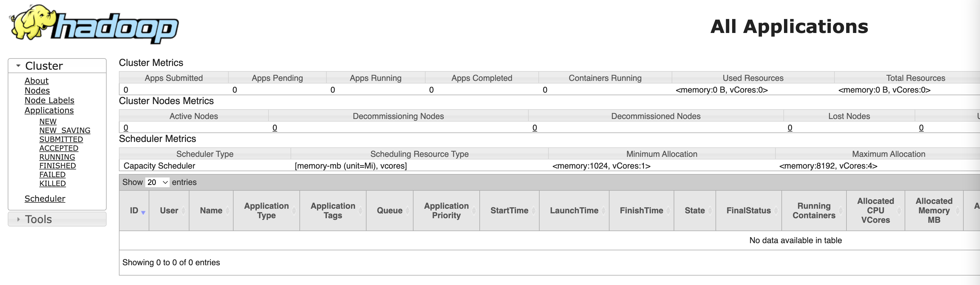Sort by the User column
The image size is (980, 285).
[169, 210]
